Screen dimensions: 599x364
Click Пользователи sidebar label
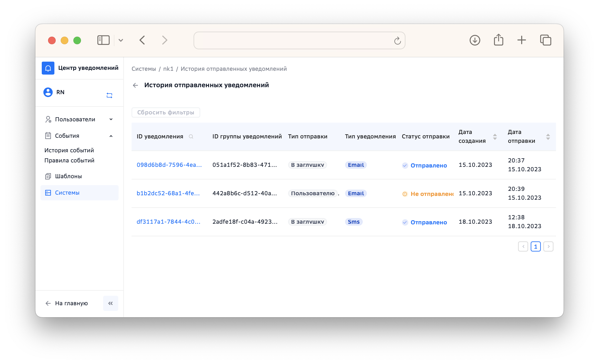click(75, 119)
